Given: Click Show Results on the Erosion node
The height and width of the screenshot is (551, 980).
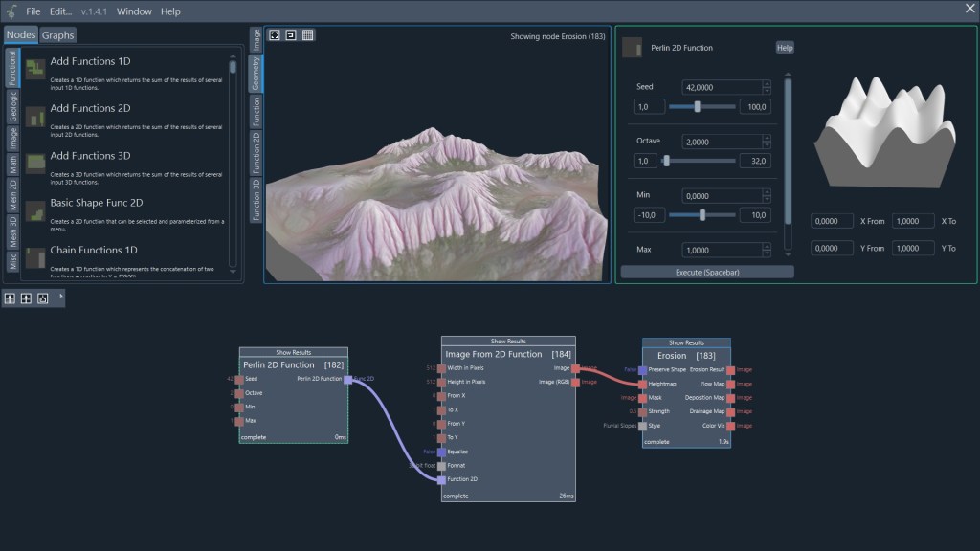Looking at the screenshot, I should pyautogui.click(x=686, y=342).
